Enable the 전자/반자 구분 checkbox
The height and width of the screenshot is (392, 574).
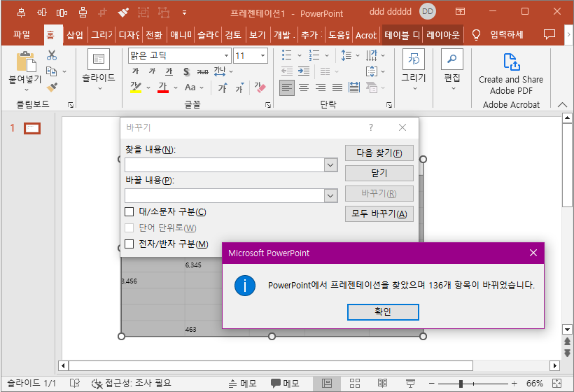129,244
